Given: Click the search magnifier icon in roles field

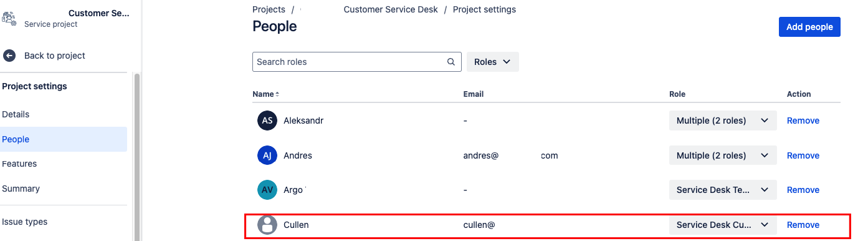Looking at the screenshot, I should click(451, 62).
